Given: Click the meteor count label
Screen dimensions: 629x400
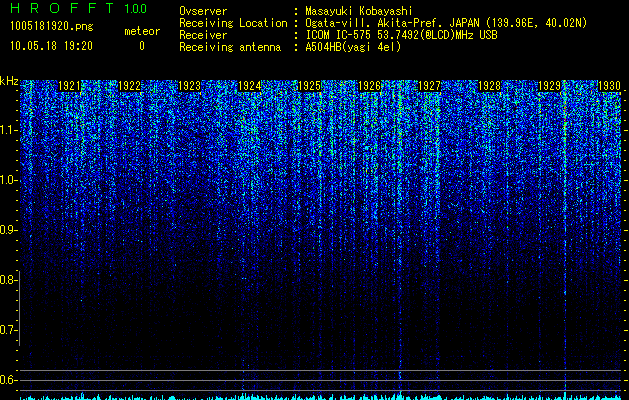Looking at the screenshot, I should [142, 31].
